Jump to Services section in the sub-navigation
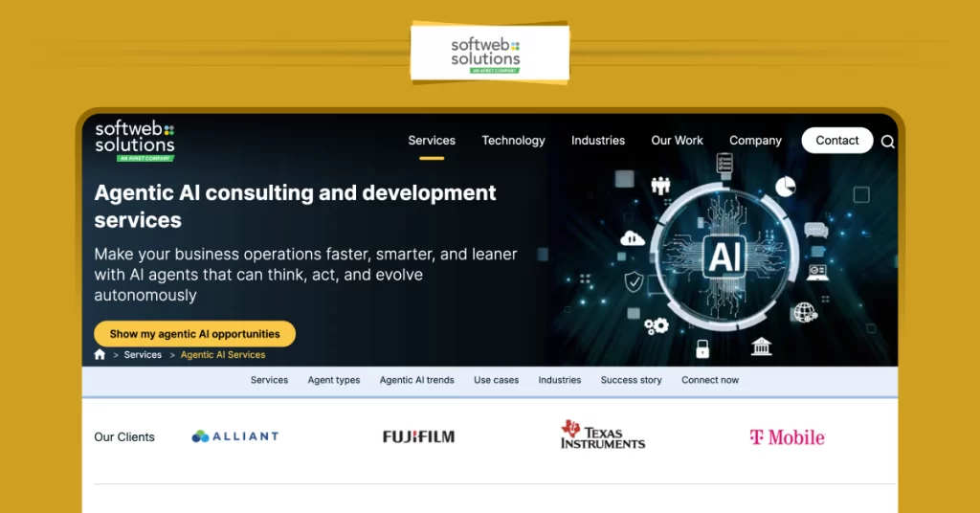 coord(269,380)
